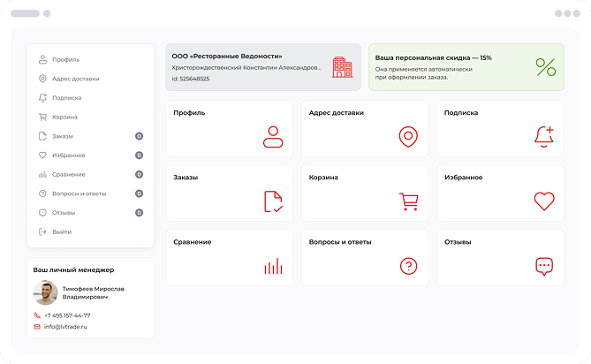Click the map pin icon in Адрес доставки card
Image resolution: width=591 pixels, height=364 pixels.
pyautogui.click(x=408, y=137)
